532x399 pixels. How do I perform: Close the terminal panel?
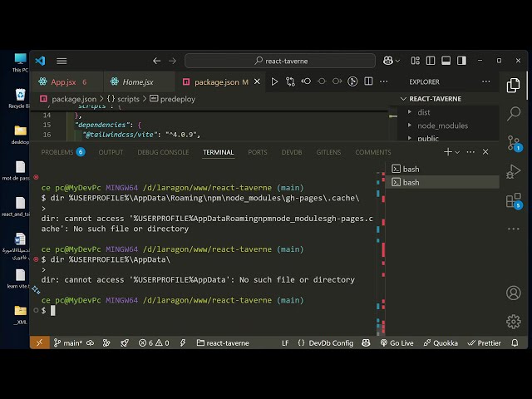[485, 152]
